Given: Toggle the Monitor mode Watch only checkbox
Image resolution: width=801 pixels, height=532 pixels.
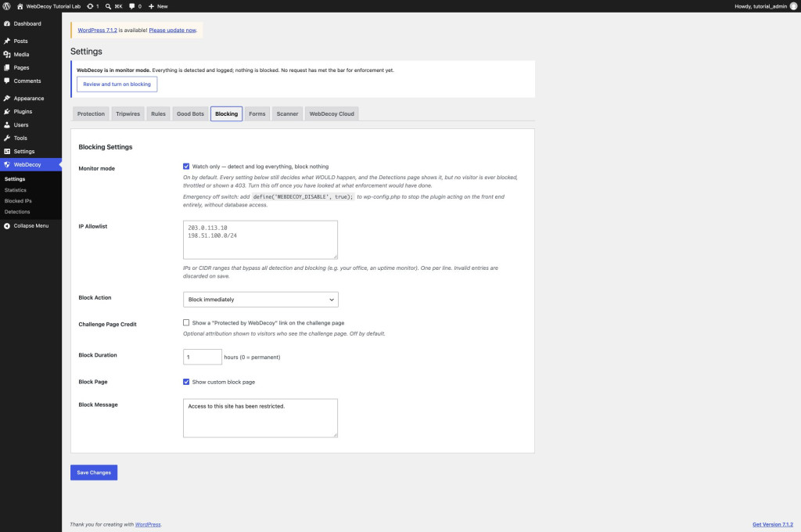Looking at the screenshot, I should [186, 166].
